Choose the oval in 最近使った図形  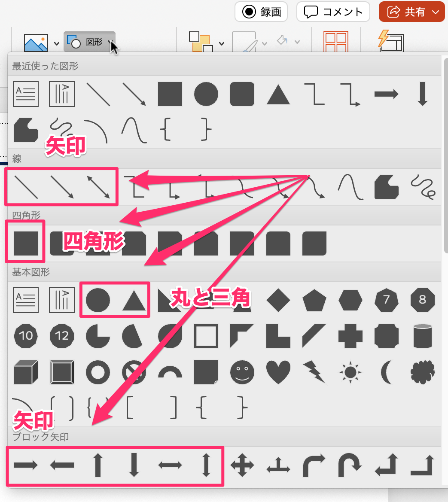pyautogui.click(x=206, y=94)
